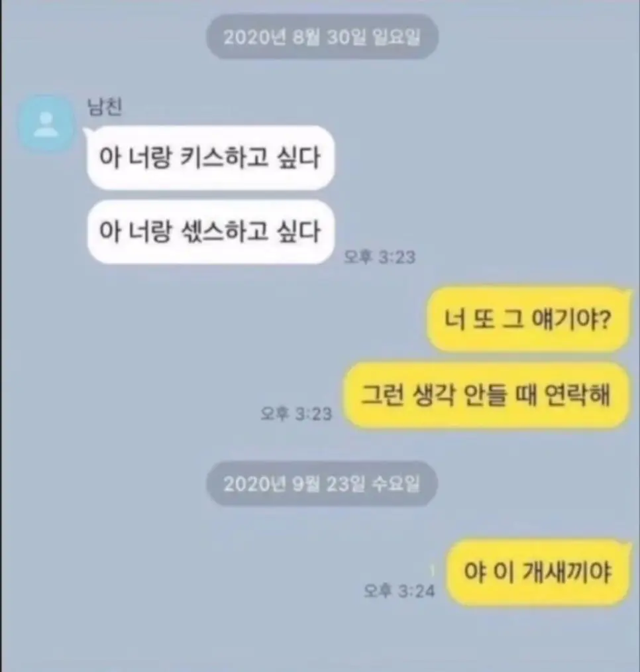Click the yellow bubble 너 또 그 얘기야?

(529, 319)
